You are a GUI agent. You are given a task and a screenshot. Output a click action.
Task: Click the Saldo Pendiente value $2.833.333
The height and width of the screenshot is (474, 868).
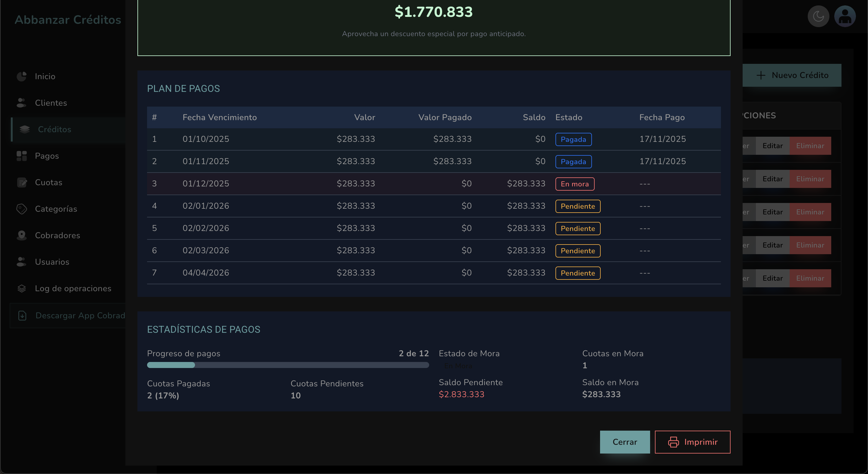pos(461,394)
